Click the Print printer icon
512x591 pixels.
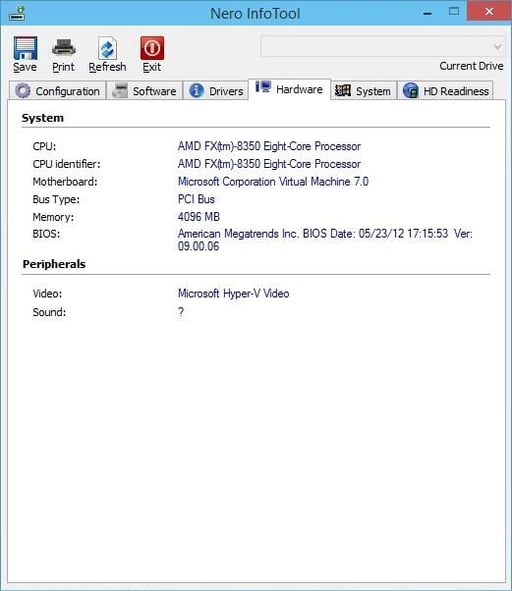64,48
